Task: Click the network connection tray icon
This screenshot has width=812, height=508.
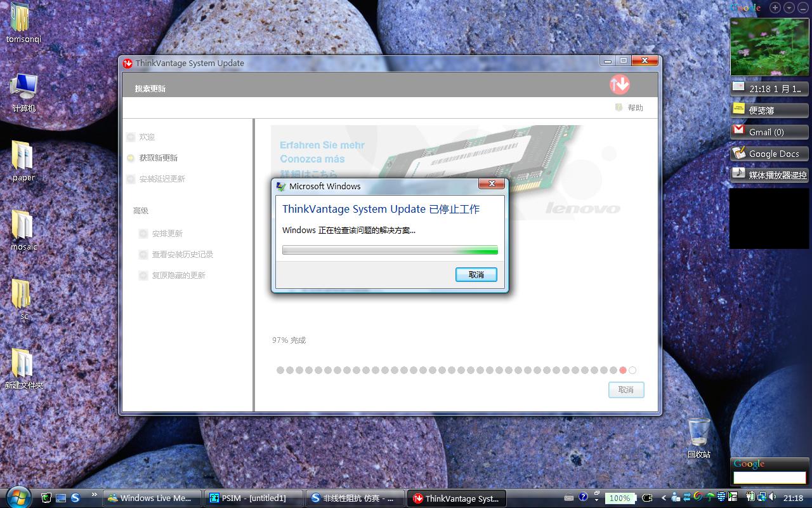Action: coord(761,498)
